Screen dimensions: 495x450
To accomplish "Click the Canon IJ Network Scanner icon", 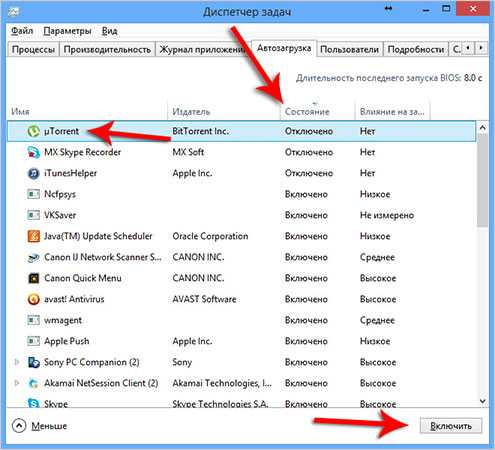I will [x=33, y=257].
